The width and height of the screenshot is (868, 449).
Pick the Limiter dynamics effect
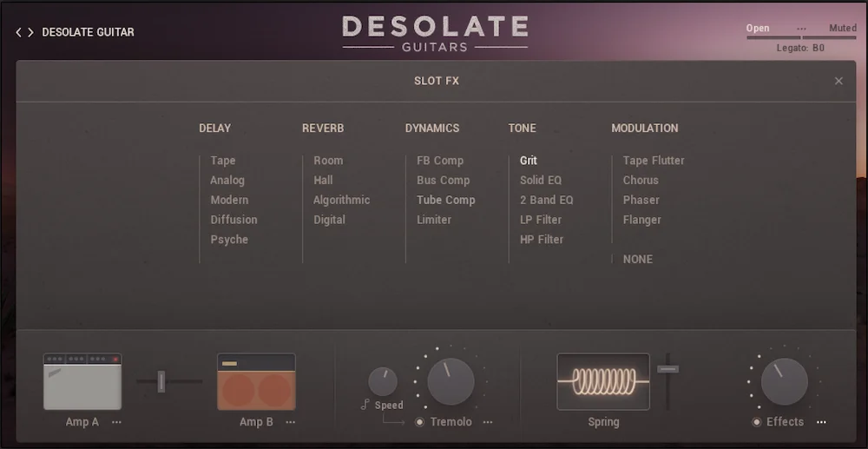tap(434, 220)
